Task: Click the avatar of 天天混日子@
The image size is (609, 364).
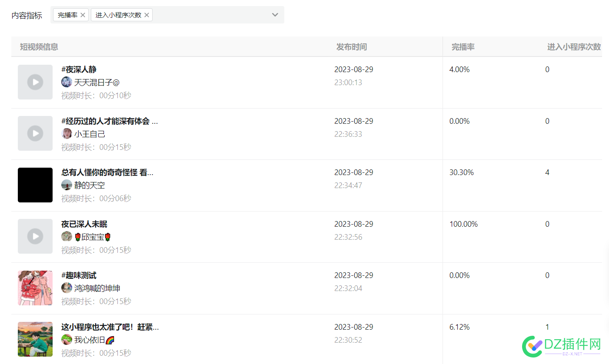Action: 67,82
